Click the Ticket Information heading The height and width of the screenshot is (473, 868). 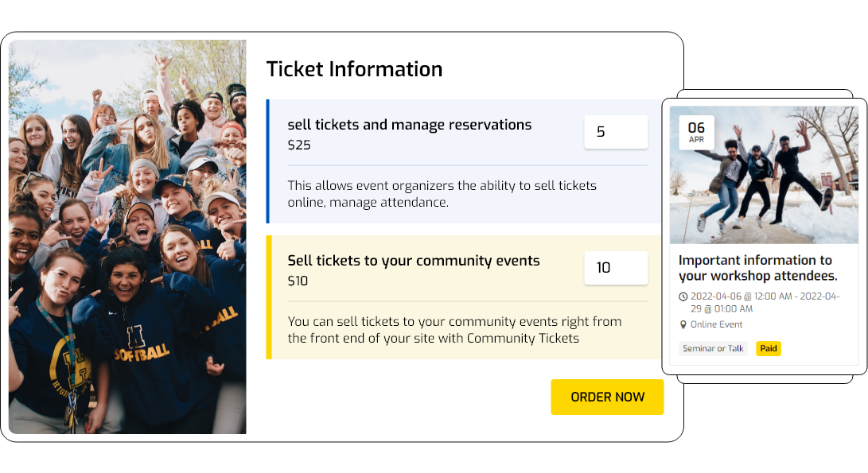354,69
